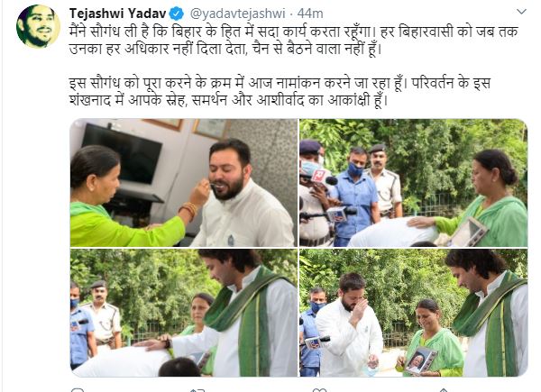Click the red-logo news microphone in the photo
Screen dimensions: 541x392
pyautogui.click(x=322, y=177)
